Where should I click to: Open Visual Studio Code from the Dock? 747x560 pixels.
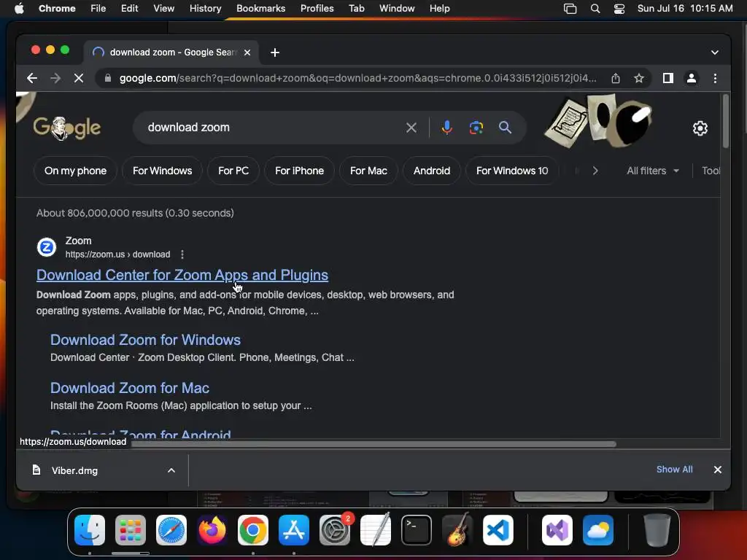tap(498, 530)
